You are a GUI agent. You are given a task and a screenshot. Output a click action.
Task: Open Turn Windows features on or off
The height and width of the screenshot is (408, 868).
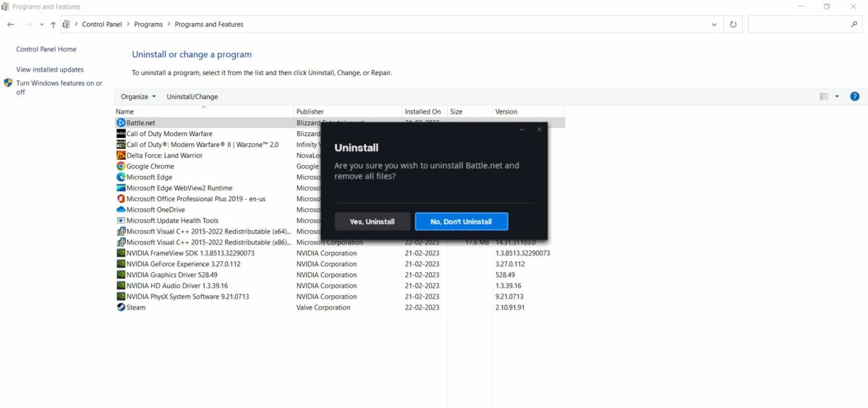tap(59, 88)
